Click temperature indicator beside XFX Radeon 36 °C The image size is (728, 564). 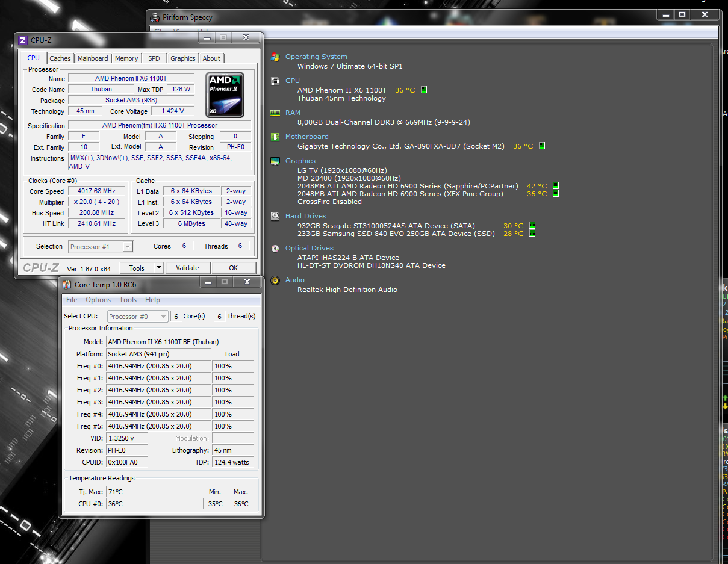pyautogui.click(x=556, y=194)
